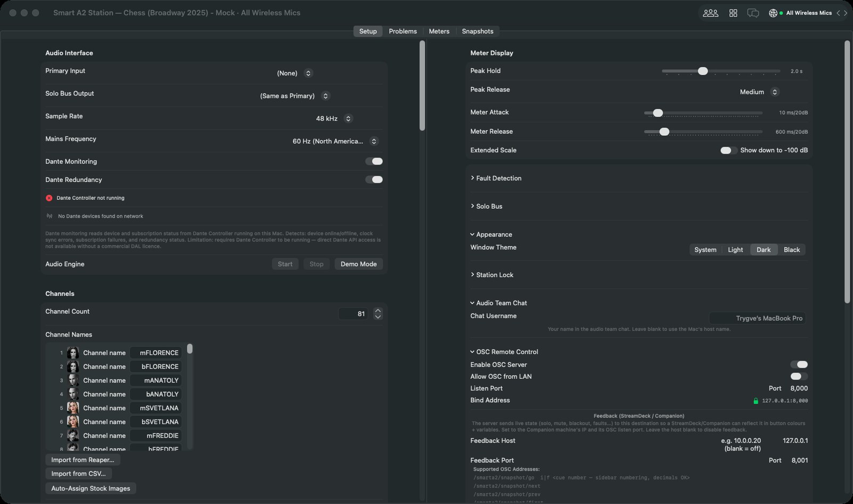
Task: Open the Primary Input dropdown
Action: point(295,73)
